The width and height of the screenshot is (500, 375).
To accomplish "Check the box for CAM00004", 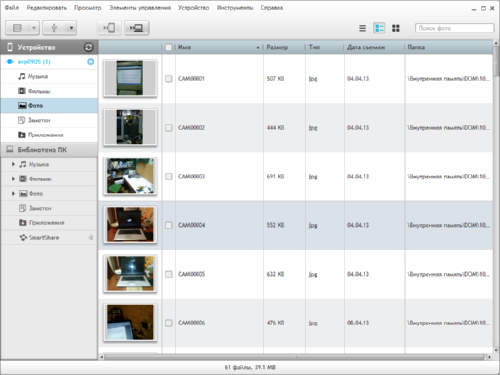I will (x=169, y=225).
